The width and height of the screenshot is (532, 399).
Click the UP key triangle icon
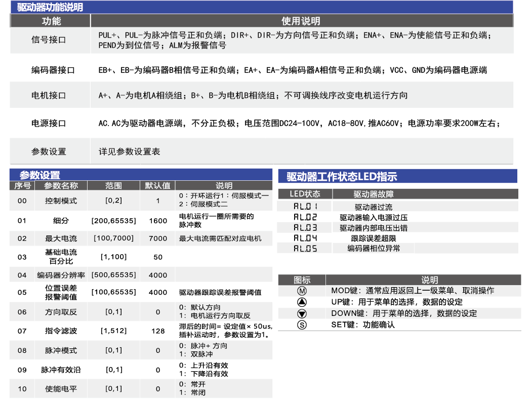[x=302, y=302]
